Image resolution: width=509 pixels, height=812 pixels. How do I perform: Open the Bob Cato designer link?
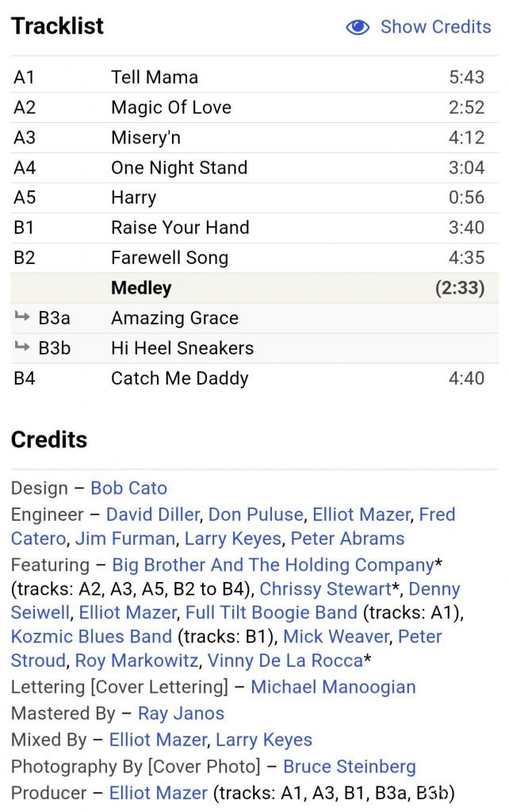pos(129,488)
